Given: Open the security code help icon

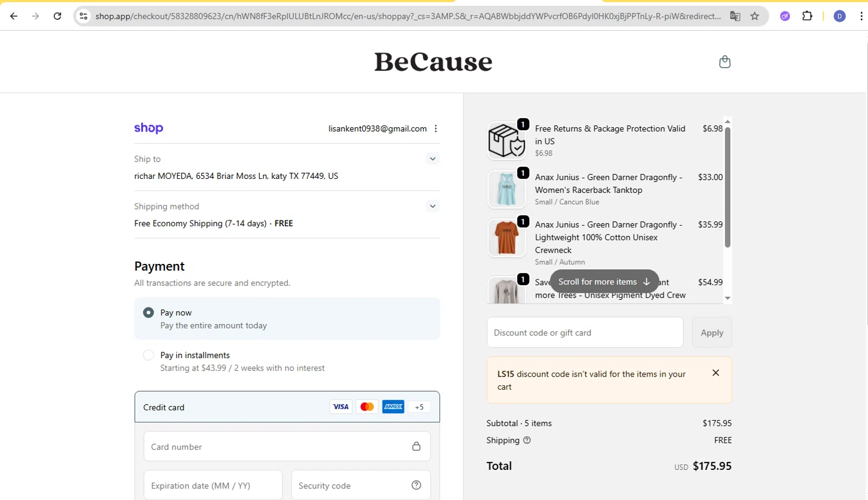Looking at the screenshot, I should pyautogui.click(x=416, y=485).
